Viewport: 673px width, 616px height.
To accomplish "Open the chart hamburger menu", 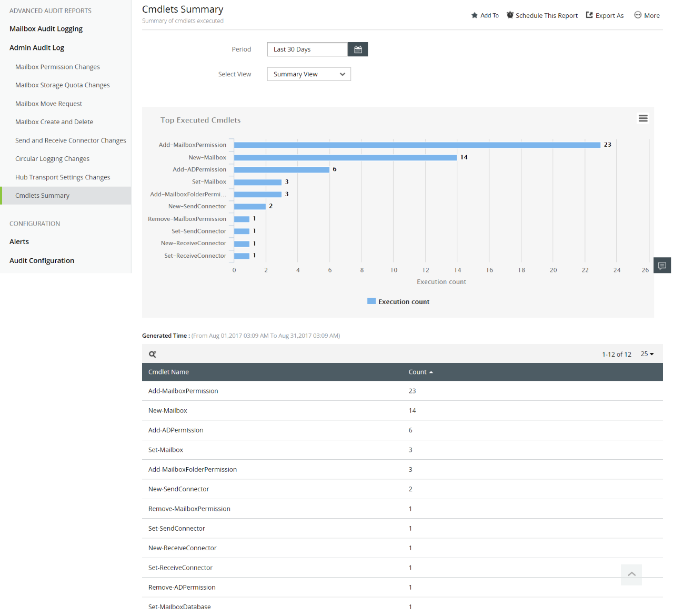I will pyautogui.click(x=642, y=118).
